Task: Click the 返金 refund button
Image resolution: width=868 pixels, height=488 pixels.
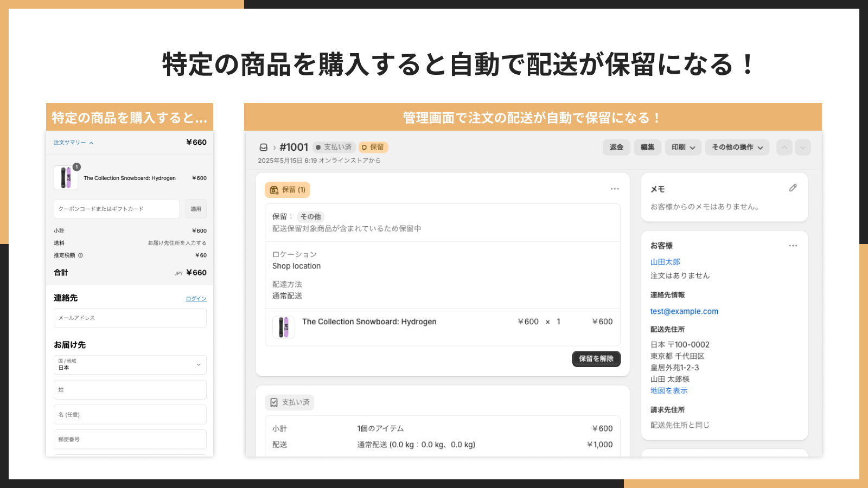Action: tap(616, 147)
